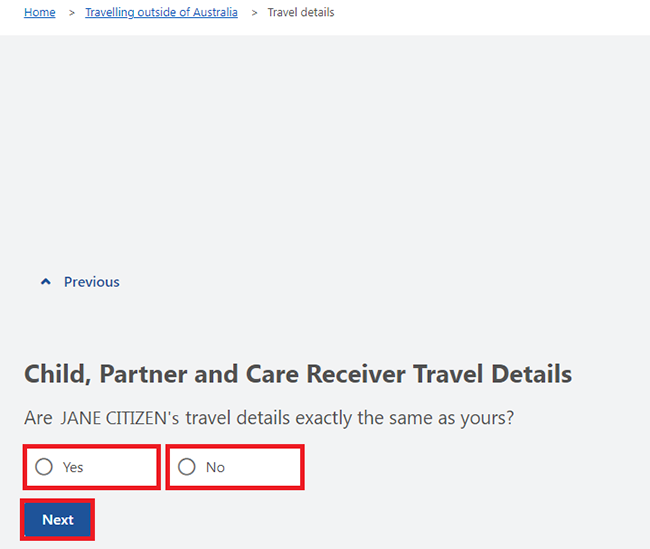This screenshot has height=549, width=650.
Task: Click the Child, Partner and Care Receiver heading
Action: [x=298, y=374]
